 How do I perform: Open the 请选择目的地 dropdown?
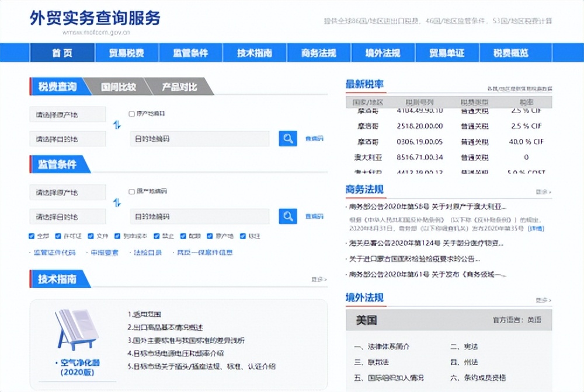[67, 138]
